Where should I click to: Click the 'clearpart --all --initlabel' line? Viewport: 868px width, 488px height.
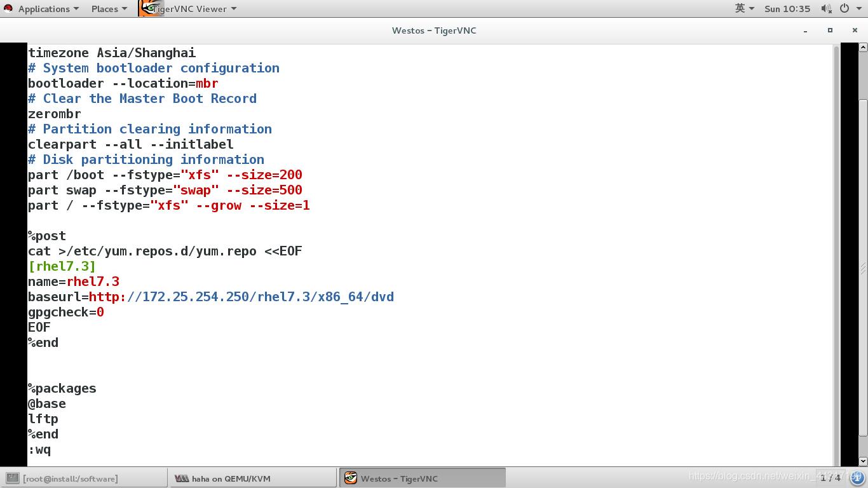click(x=131, y=144)
